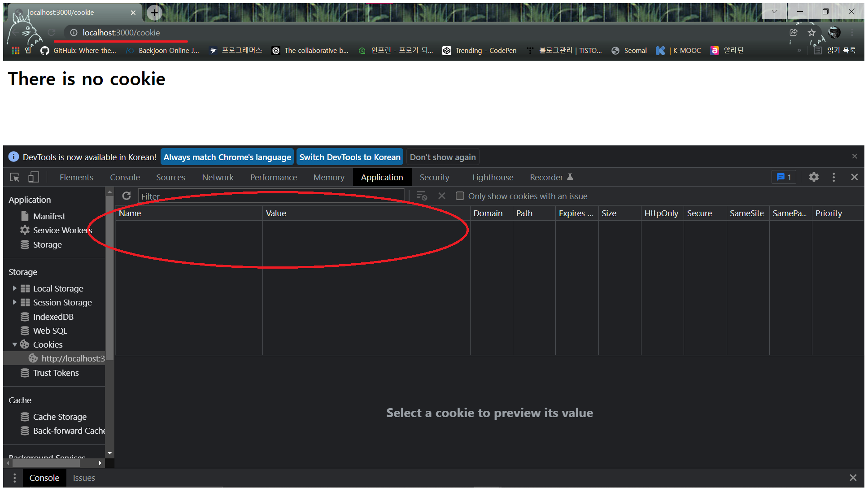Click the share page icon in address bar
Viewport: 868px width, 492px height.
click(x=794, y=33)
